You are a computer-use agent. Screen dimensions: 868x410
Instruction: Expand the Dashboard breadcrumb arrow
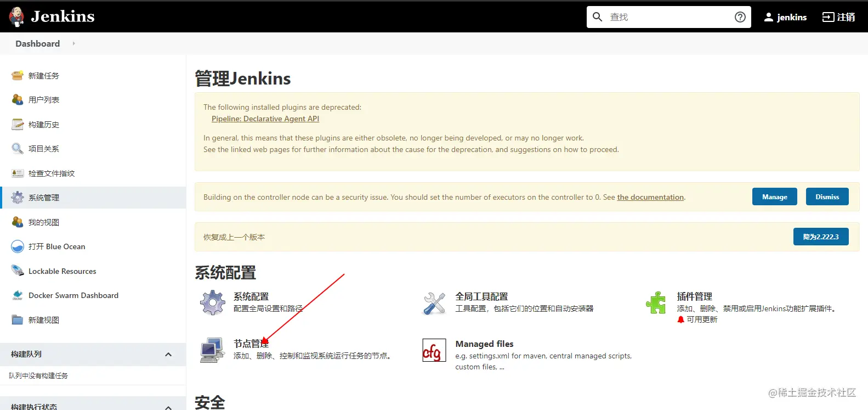(73, 43)
